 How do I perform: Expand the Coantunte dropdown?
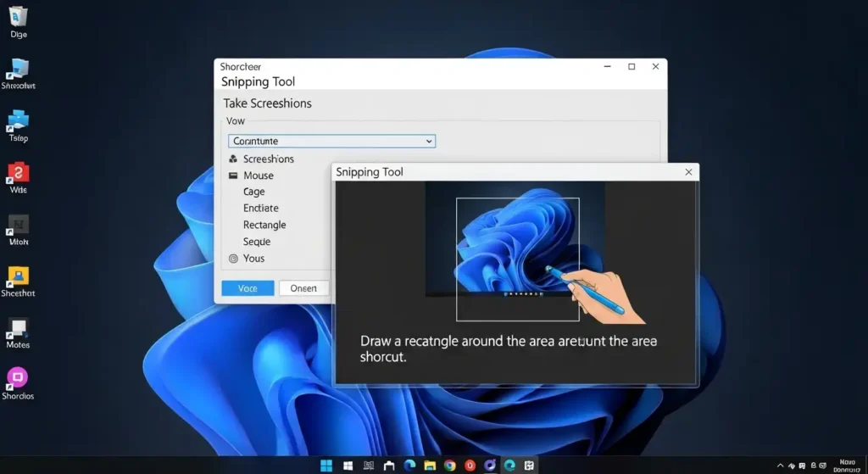pyautogui.click(x=331, y=142)
